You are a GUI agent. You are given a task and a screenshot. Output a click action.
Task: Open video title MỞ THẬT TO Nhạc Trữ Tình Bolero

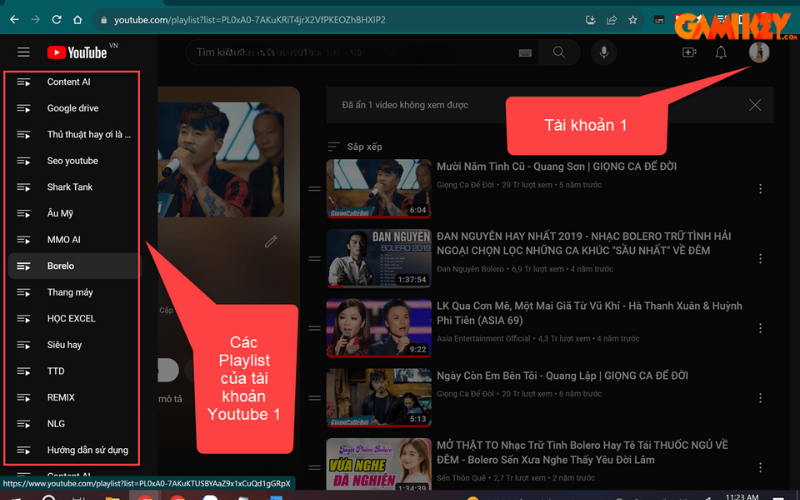pos(582,453)
